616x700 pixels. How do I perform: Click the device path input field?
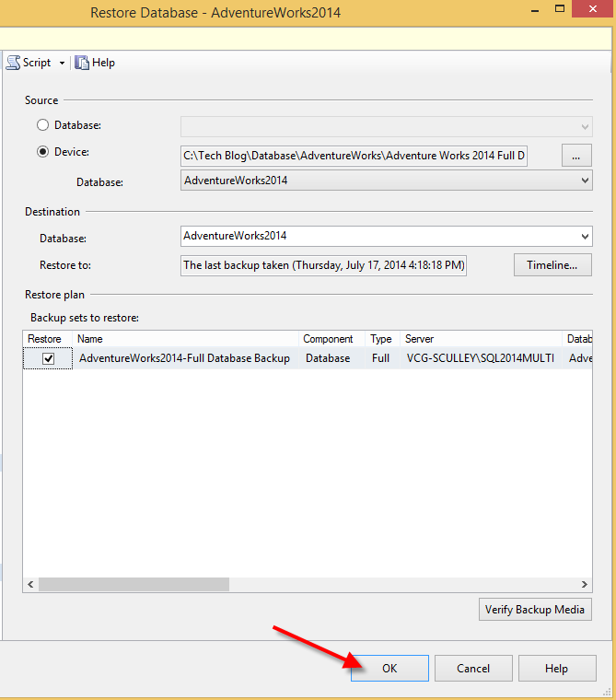(354, 156)
